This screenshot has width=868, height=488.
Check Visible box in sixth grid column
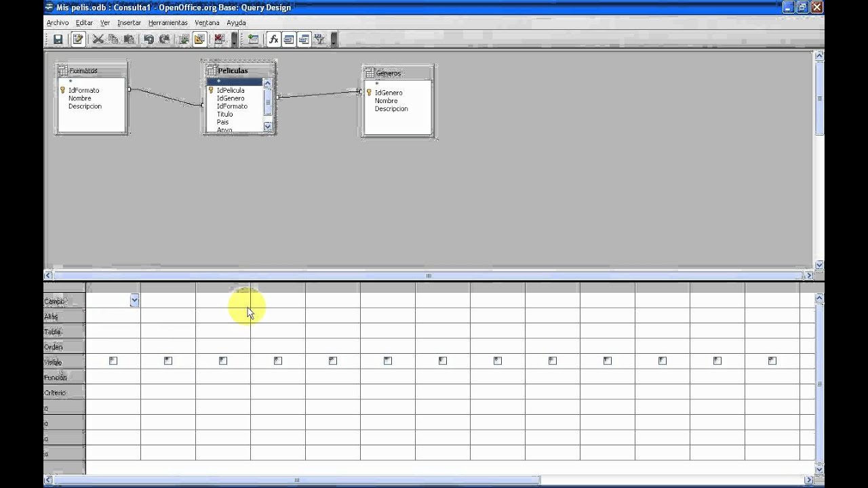[x=388, y=361]
